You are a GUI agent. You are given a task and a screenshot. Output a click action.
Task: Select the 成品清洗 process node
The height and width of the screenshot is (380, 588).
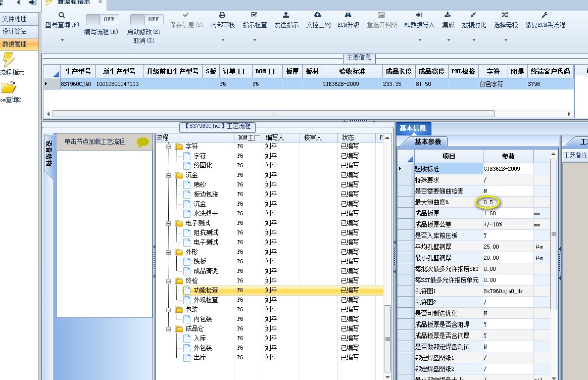[206, 271]
